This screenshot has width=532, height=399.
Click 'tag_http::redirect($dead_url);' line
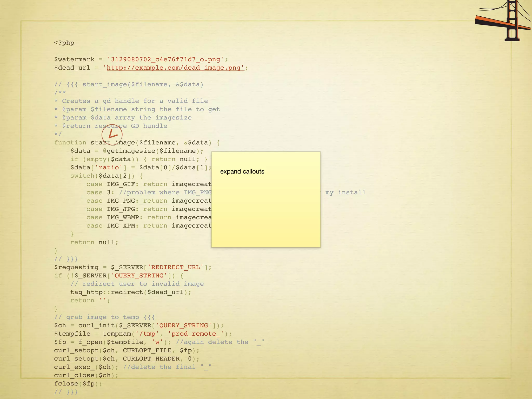pyautogui.click(x=131, y=292)
